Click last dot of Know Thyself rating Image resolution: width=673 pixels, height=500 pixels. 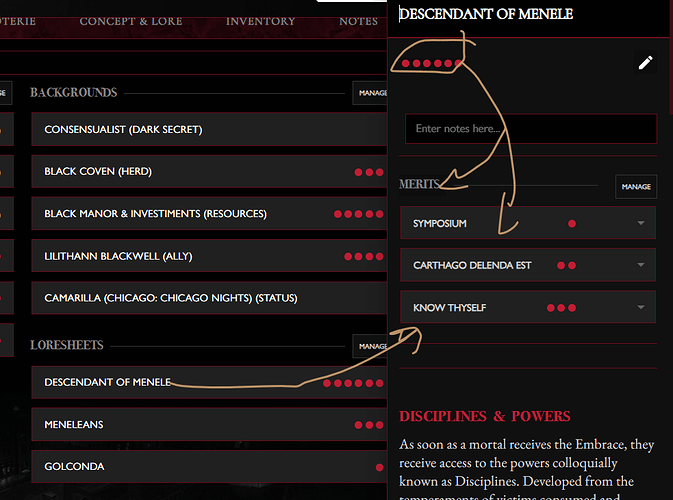(572, 308)
